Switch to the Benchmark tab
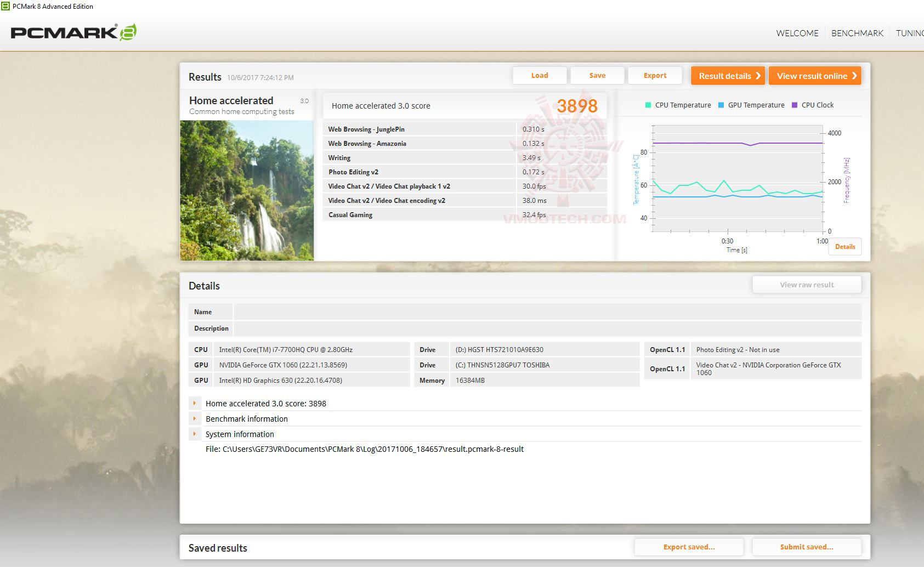This screenshot has width=924, height=567. (x=857, y=33)
